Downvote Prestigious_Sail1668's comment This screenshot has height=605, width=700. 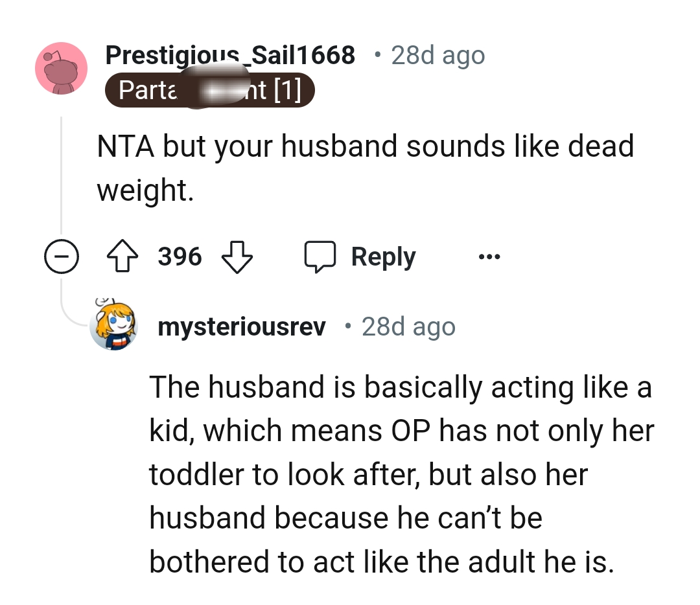pos(237,256)
